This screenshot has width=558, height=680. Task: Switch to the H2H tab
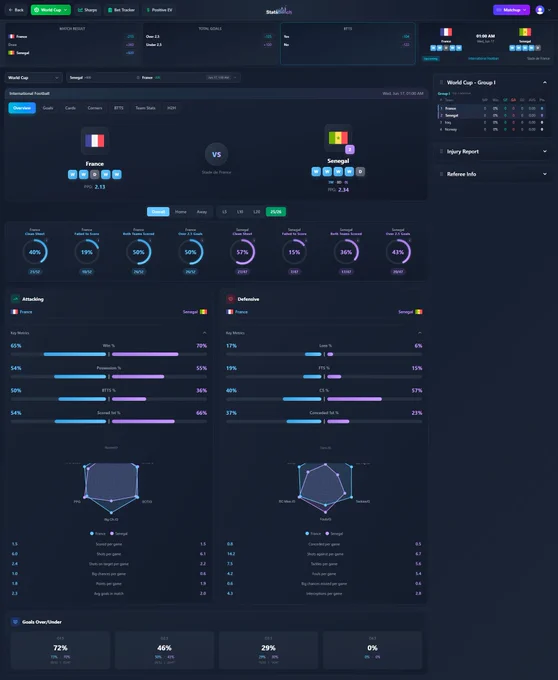[x=172, y=108]
